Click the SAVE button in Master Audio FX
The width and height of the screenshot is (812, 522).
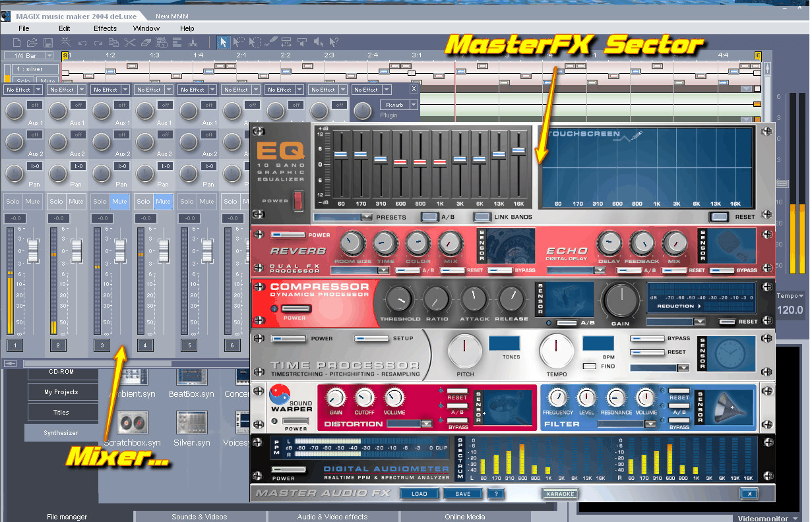click(462, 494)
